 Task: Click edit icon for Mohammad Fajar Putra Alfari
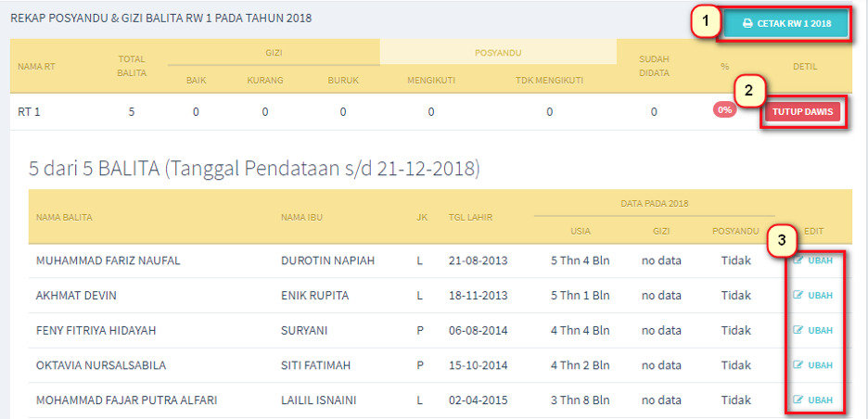pos(798,400)
